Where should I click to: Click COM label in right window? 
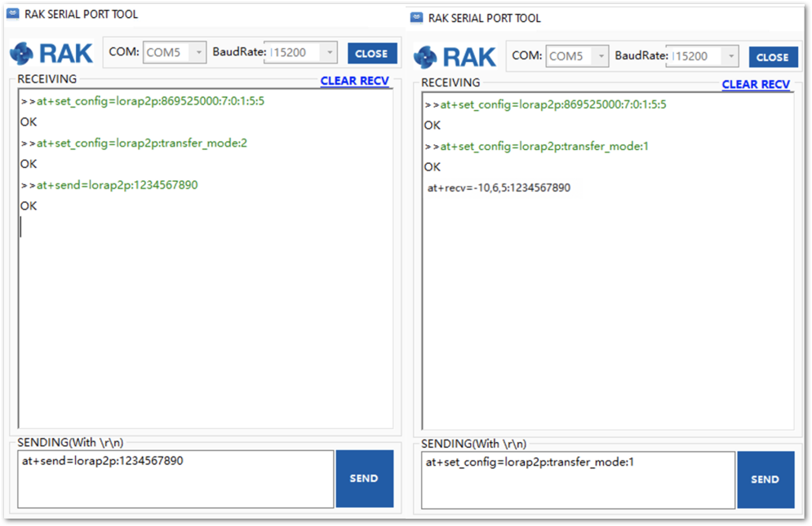coord(527,55)
